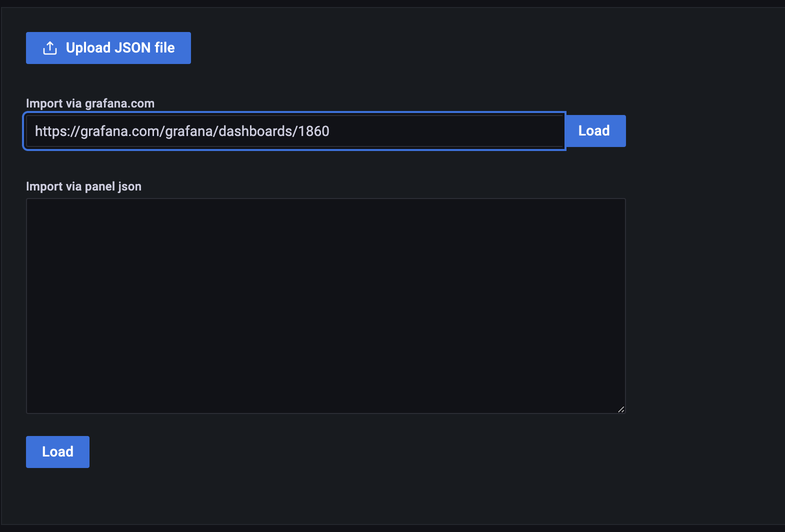This screenshot has height=532, width=785.
Task: Click inside the panel json text area
Action: pos(325,306)
